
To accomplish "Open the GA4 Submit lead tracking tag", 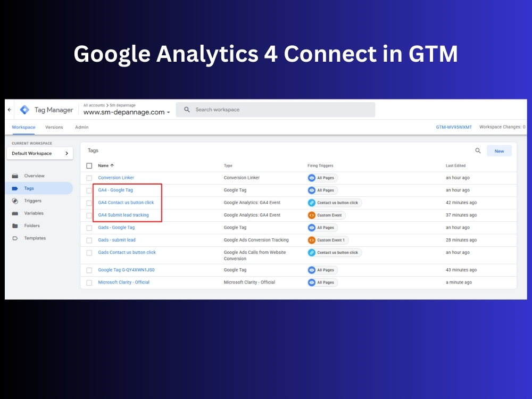I will (123, 215).
